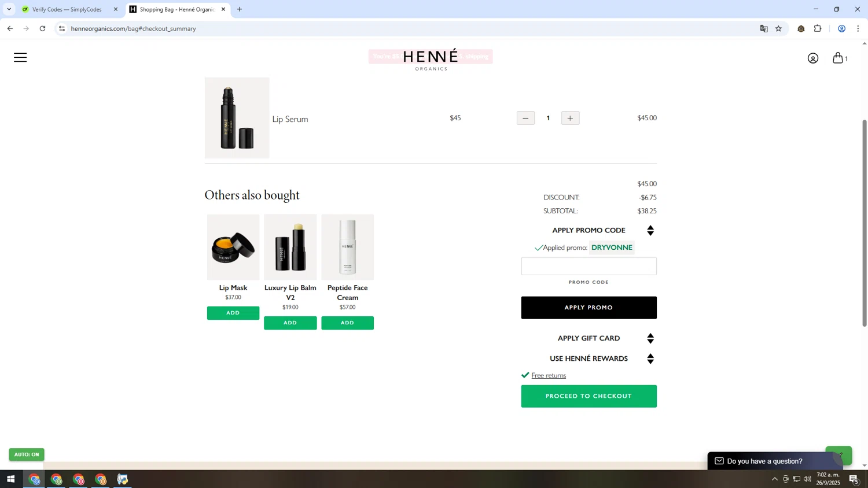Click the Henné Organics logo

(431, 60)
